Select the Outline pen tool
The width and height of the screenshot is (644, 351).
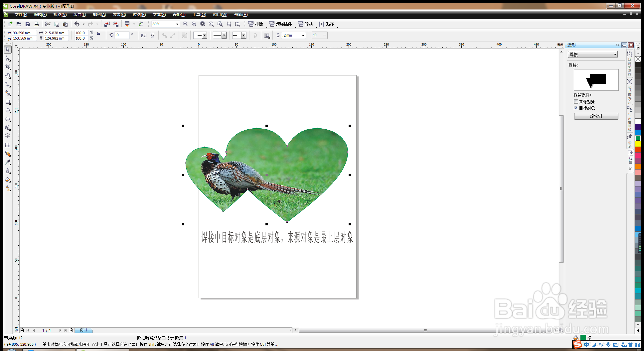coord(8,171)
